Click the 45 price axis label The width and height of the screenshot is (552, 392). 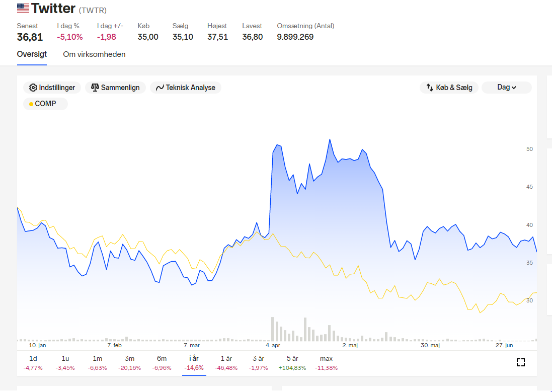click(x=529, y=187)
